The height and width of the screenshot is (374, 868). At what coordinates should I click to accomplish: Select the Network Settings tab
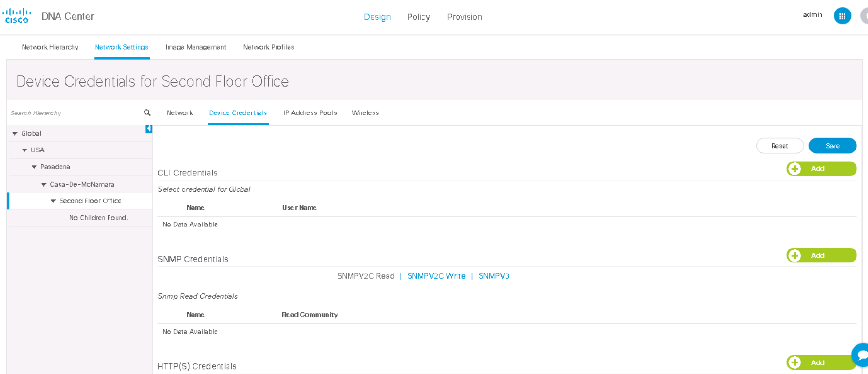(x=121, y=47)
